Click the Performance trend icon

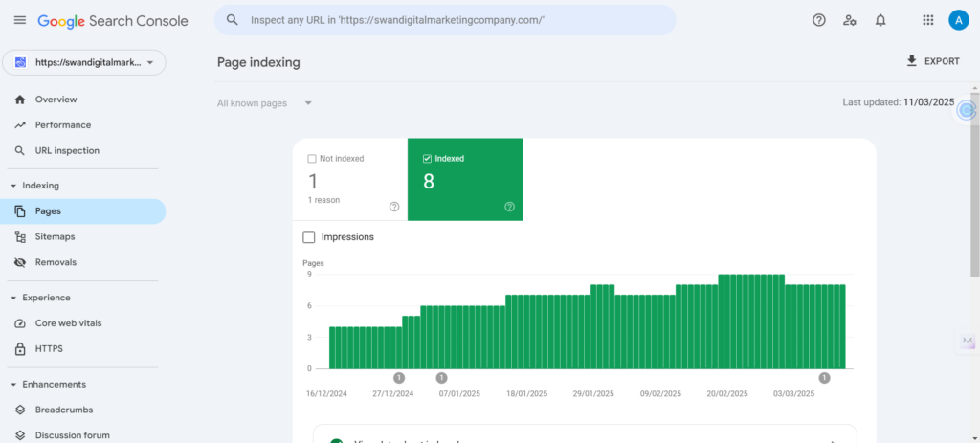pyautogui.click(x=20, y=125)
